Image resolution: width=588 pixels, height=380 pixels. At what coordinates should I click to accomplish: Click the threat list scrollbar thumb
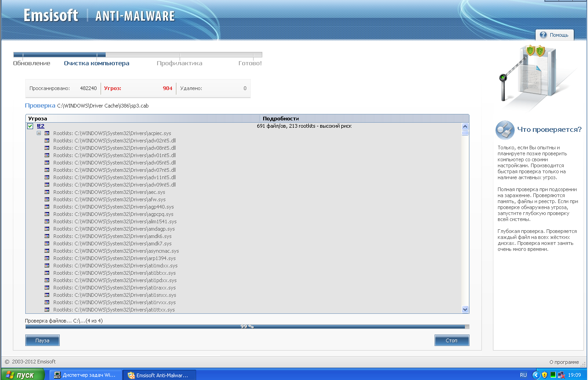[x=465, y=133]
